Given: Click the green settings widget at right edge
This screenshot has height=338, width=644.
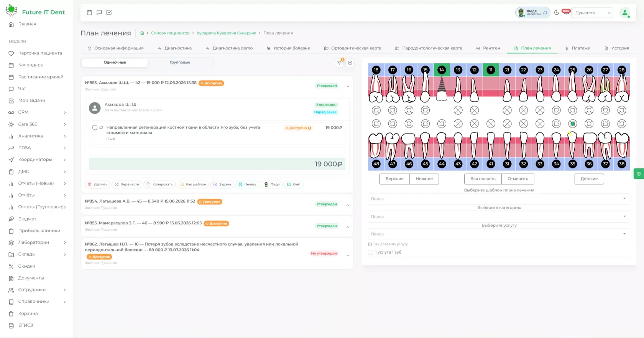Looking at the screenshot, I should tap(639, 174).
